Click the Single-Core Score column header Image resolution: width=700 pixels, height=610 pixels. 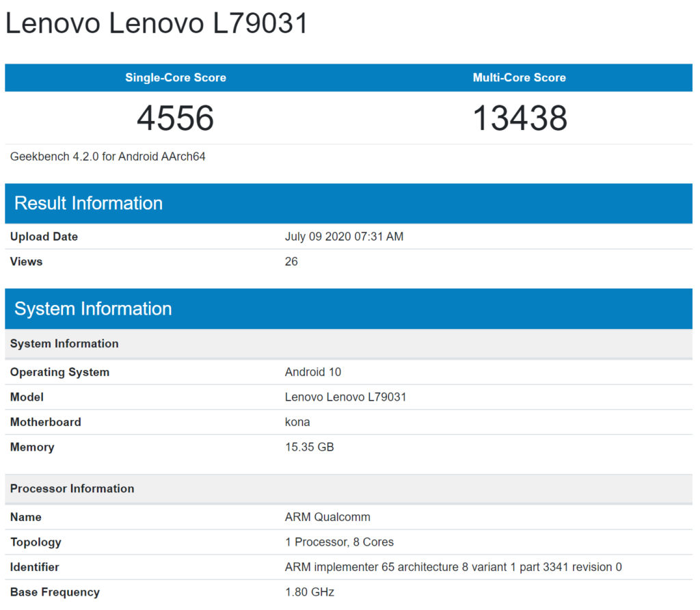[176, 78]
